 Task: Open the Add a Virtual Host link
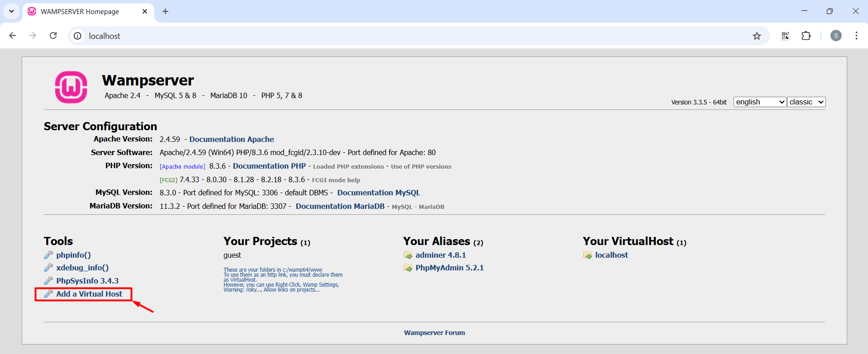click(x=89, y=294)
